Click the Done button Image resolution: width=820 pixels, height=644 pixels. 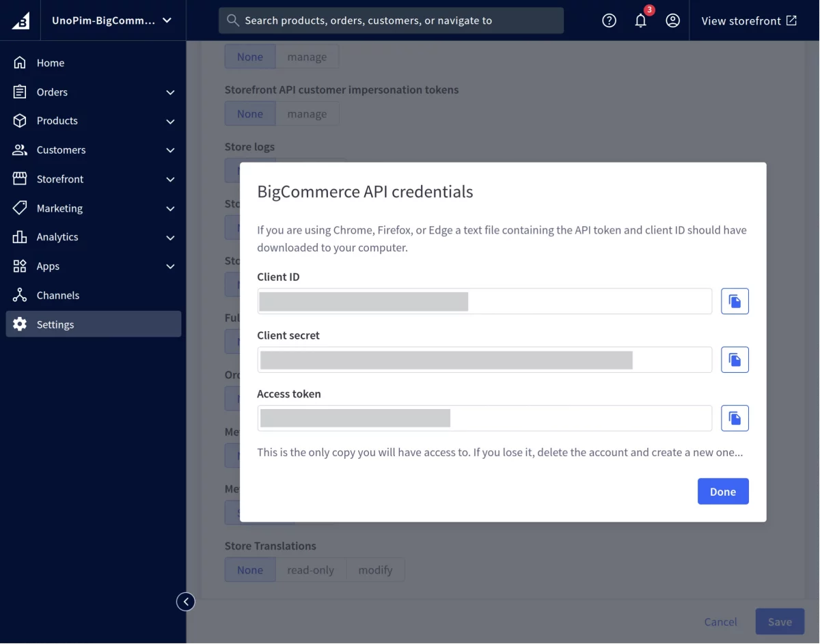point(723,491)
